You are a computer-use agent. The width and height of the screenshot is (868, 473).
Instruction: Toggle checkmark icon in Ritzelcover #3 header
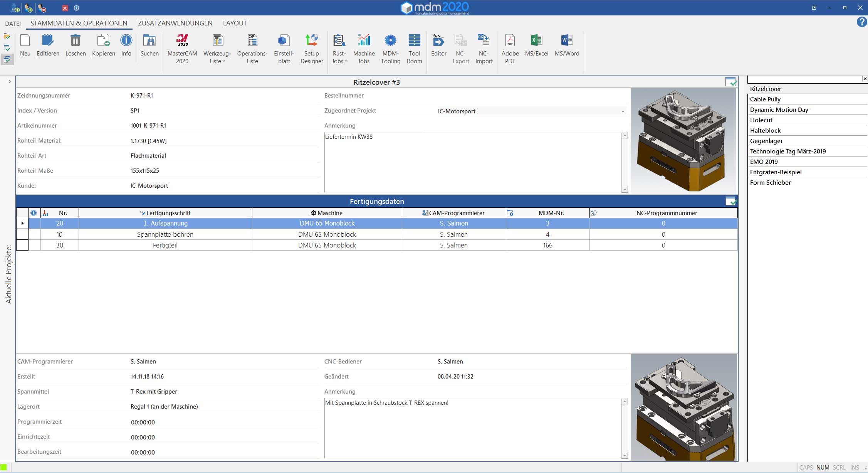[730, 82]
